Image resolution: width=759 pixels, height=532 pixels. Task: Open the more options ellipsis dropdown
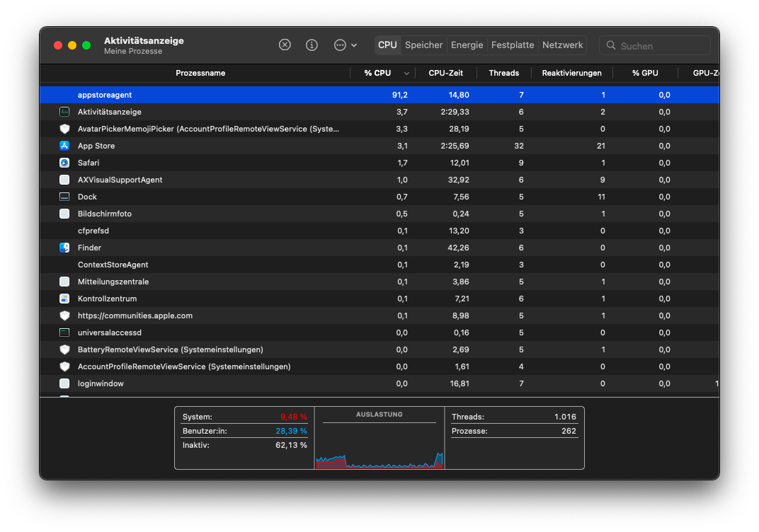[345, 45]
